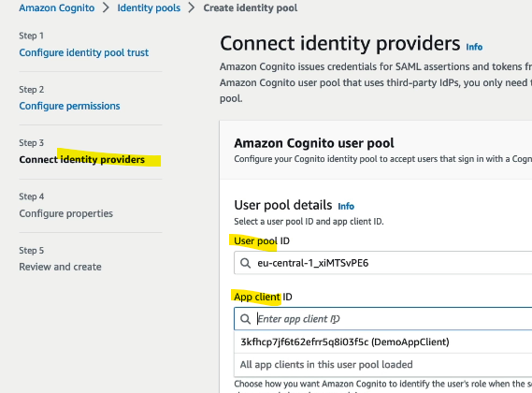
Task: Click the Amazon Cognito user pool section header
Action: pyautogui.click(x=314, y=143)
